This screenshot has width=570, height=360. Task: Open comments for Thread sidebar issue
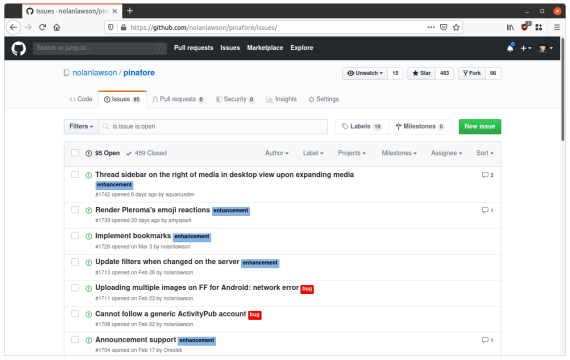coord(487,175)
